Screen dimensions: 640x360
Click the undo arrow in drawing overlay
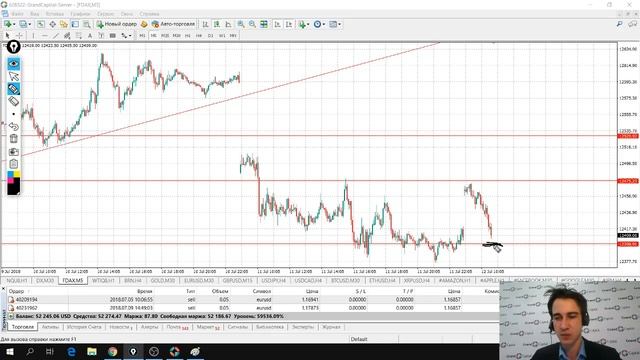click(13, 127)
